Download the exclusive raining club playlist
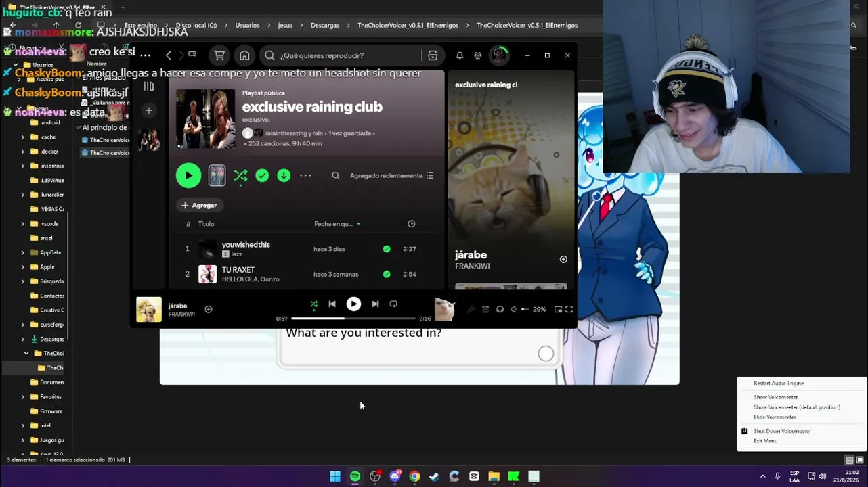Image resolution: width=868 pixels, height=487 pixels. click(x=284, y=176)
